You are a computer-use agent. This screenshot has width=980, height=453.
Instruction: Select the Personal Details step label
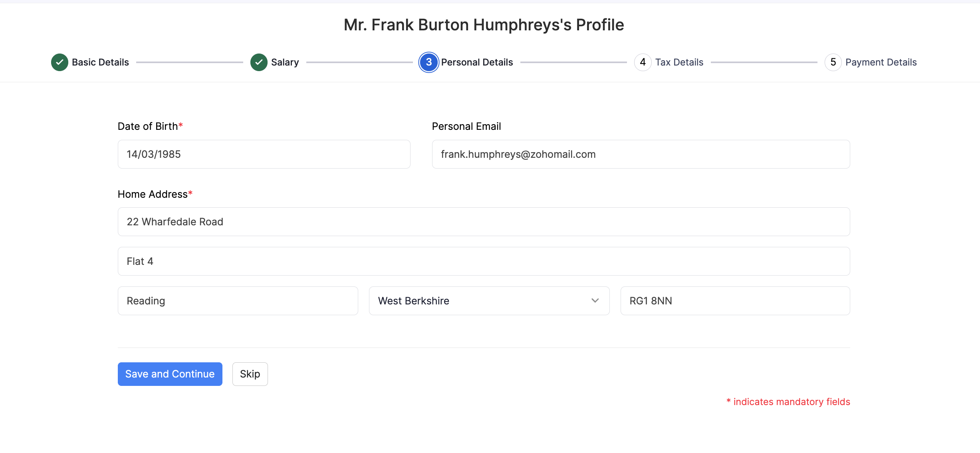[x=477, y=62]
